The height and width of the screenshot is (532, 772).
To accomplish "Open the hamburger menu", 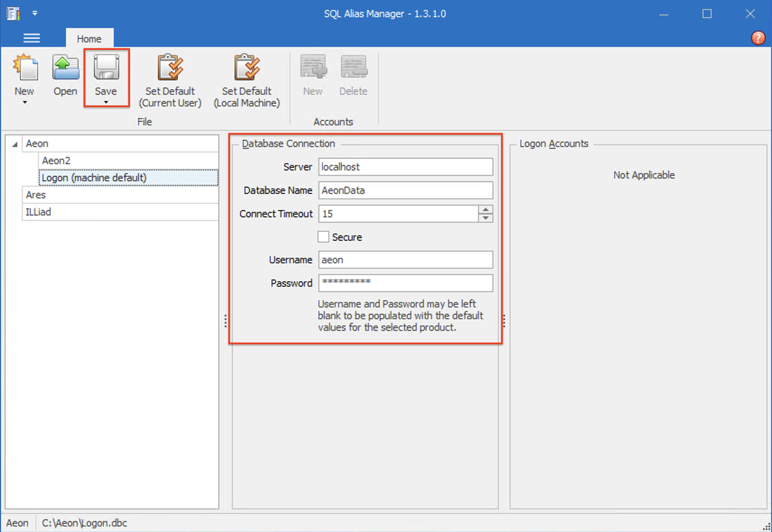I will (x=32, y=38).
